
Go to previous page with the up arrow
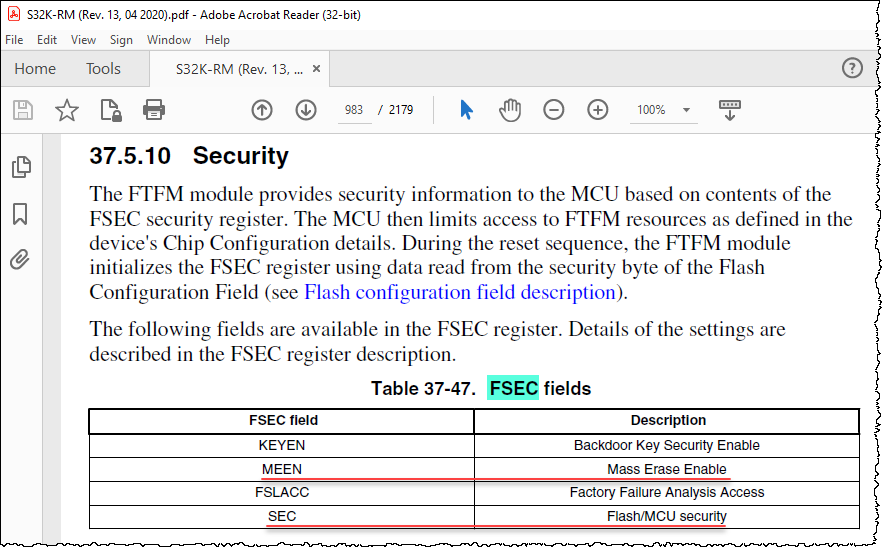pyautogui.click(x=262, y=110)
